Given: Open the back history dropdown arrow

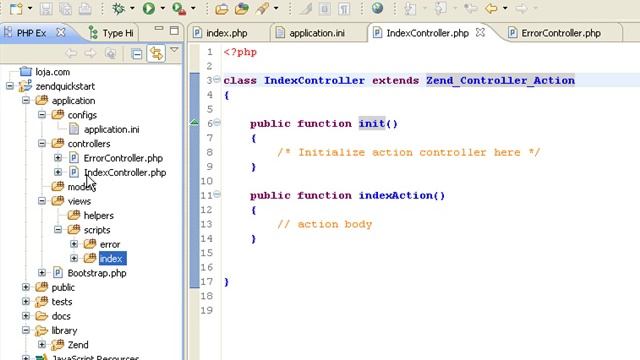Looking at the screenshot, I should pyautogui.click(x=505, y=8).
